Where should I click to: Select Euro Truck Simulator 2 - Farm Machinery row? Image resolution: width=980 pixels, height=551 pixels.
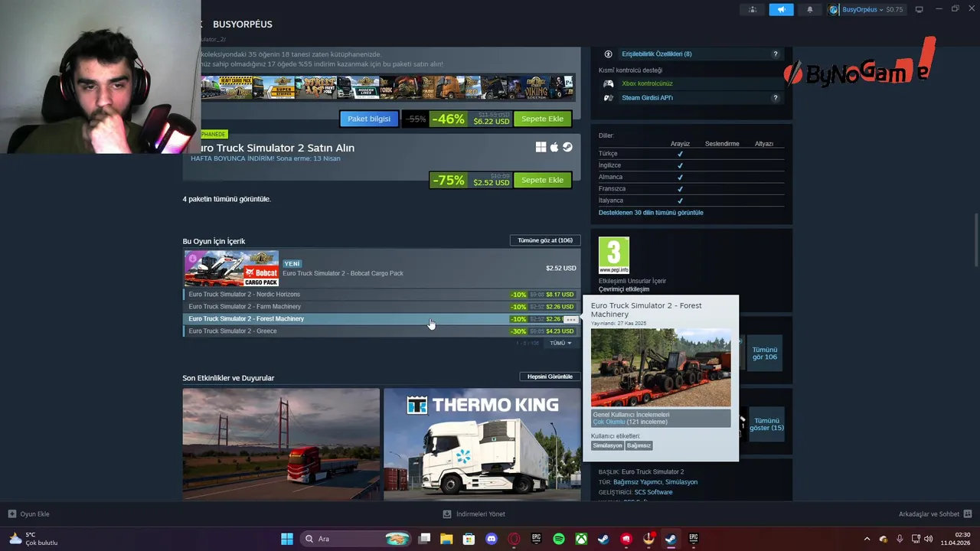click(381, 307)
